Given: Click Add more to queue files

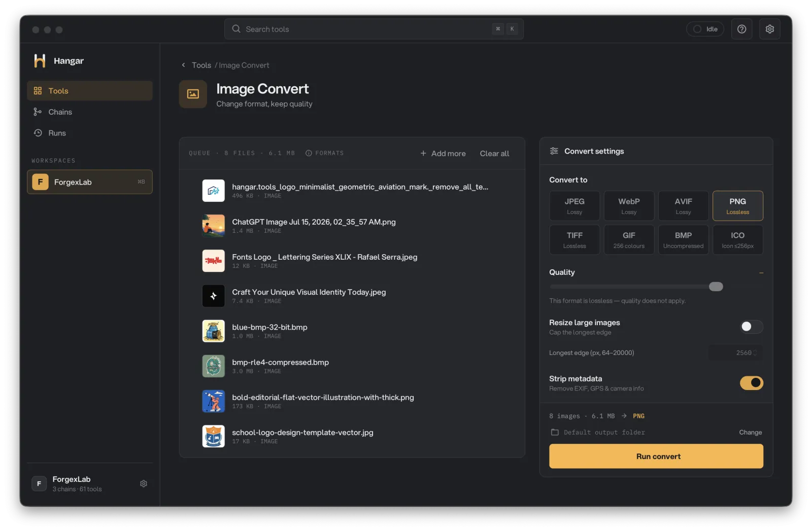Looking at the screenshot, I should pos(443,153).
